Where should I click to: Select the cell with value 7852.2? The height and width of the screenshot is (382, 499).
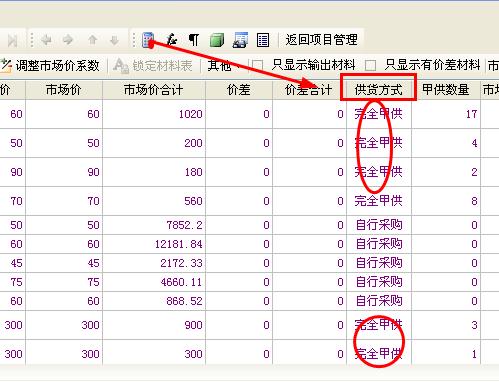[154, 225]
